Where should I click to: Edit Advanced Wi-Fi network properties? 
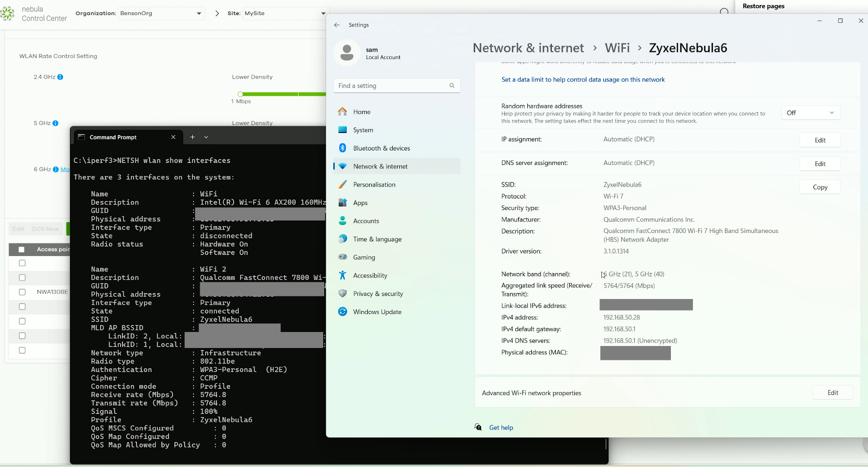click(832, 392)
